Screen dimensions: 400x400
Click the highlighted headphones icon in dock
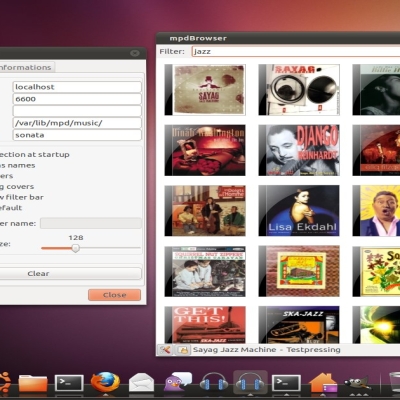[250, 382]
